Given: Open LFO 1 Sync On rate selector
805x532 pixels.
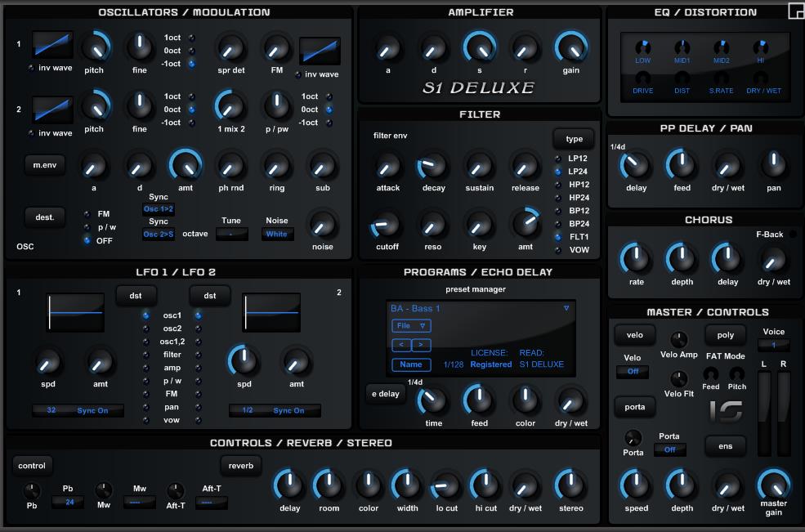Looking at the screenshot, I should 78,410.
